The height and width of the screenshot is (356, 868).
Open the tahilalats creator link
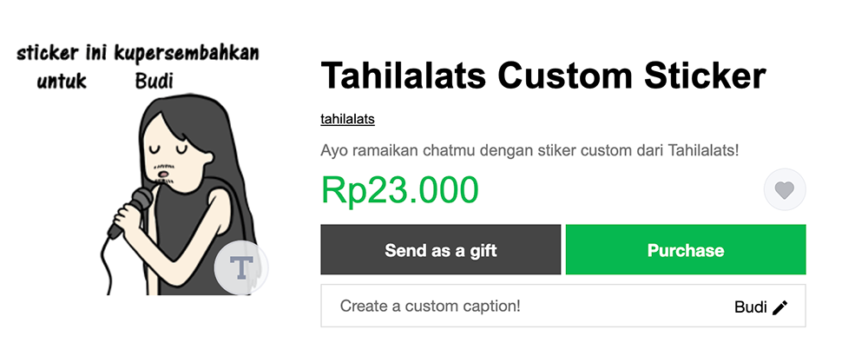click(x=347, y=119)
